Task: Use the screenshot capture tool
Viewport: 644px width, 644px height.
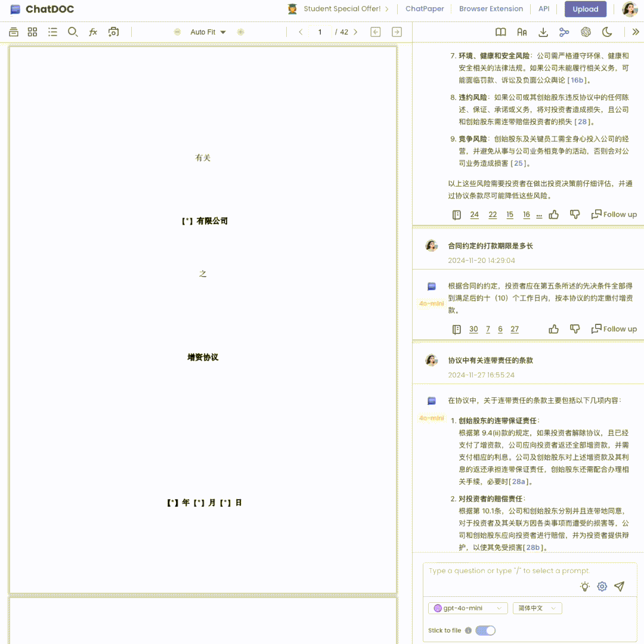Action: click(x=113, y=32)
